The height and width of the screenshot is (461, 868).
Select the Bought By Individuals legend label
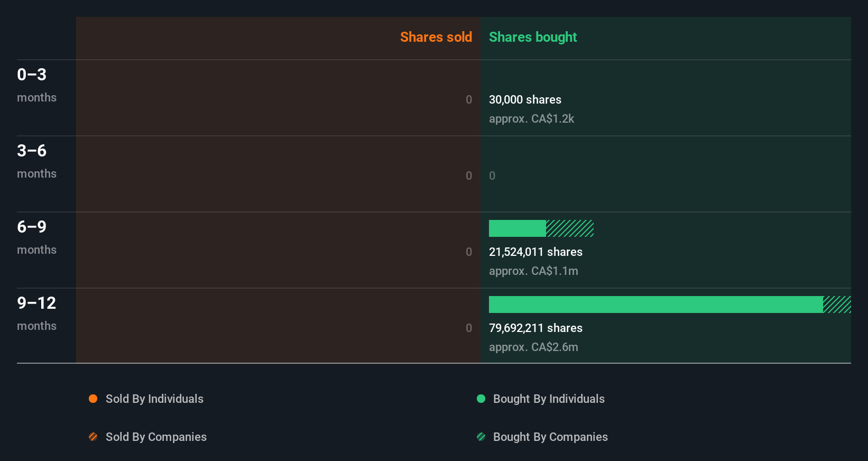(x=549, y=399)
